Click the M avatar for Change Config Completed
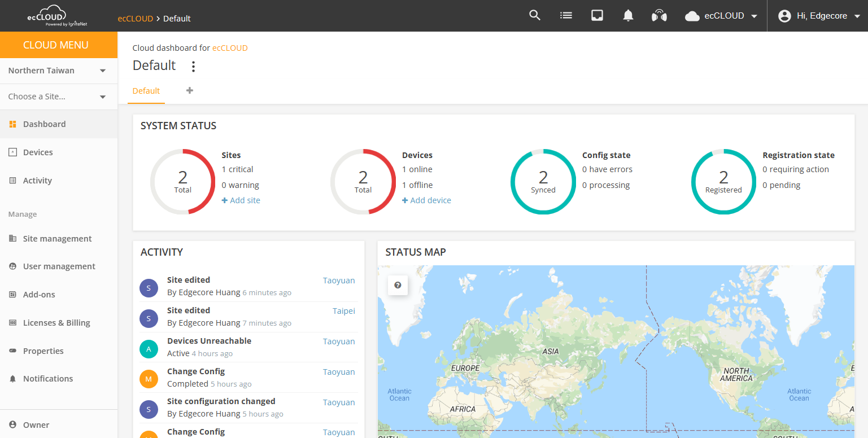Image resolution: width=868 pixels, height=438 pixels. 149,379
